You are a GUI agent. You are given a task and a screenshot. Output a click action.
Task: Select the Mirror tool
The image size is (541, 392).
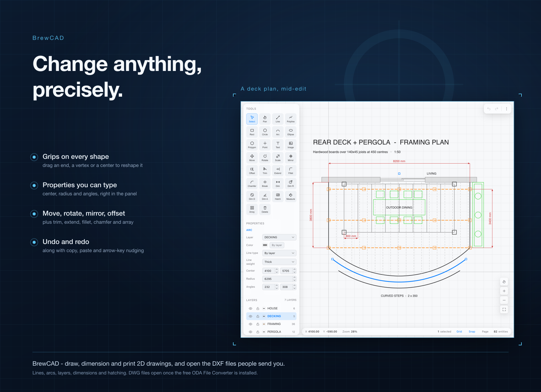point(290,158)
